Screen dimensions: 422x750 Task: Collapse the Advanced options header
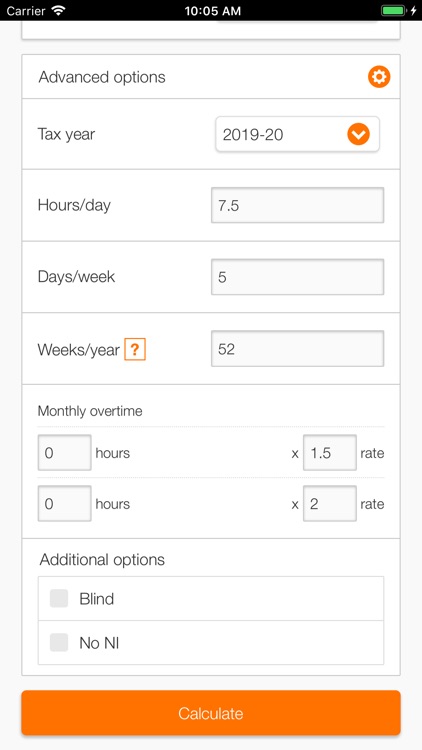click(x=211, y=77)
